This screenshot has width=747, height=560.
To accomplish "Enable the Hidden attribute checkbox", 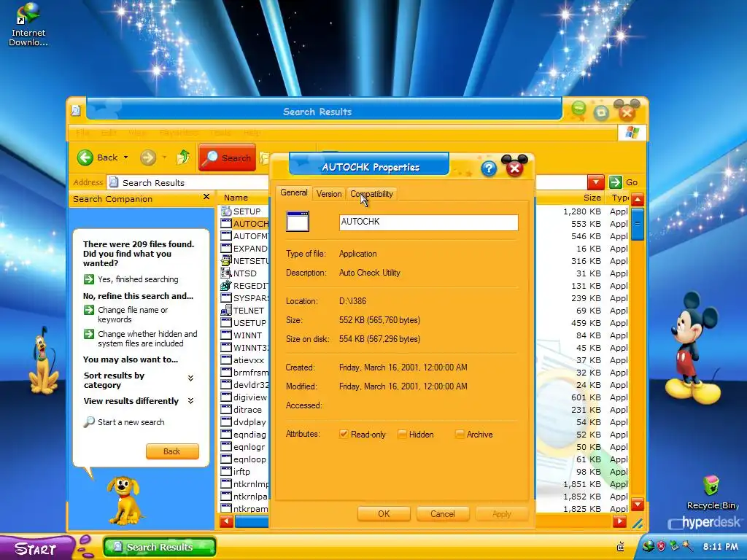I will coord(402,435).
